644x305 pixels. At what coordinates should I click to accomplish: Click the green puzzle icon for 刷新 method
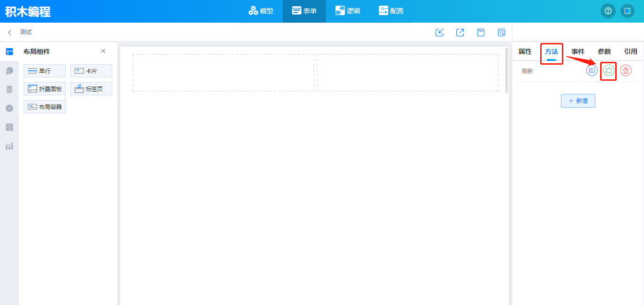click(609, 71)
